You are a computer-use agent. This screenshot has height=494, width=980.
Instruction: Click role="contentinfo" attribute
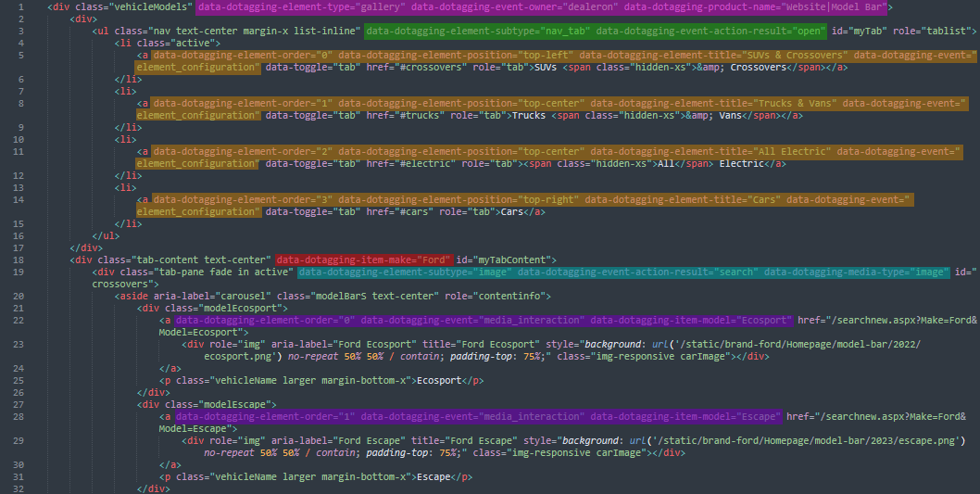[495, 296]
